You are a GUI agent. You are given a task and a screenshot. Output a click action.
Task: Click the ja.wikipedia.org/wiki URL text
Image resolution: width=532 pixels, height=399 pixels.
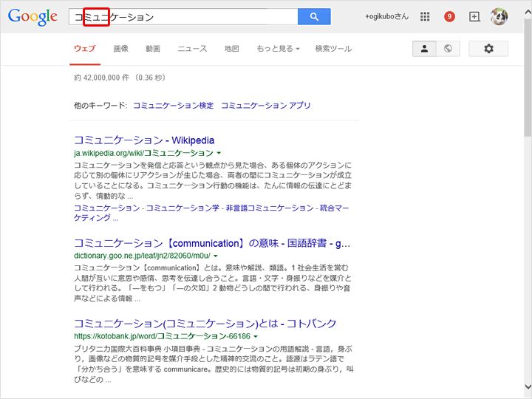click(143, 153)
